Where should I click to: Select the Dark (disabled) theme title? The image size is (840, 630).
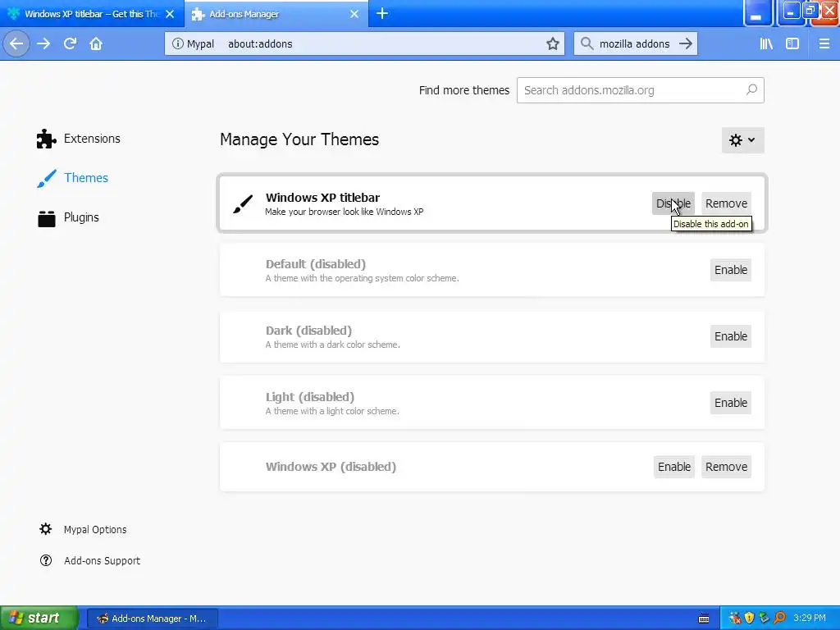[x=308, y=331]
